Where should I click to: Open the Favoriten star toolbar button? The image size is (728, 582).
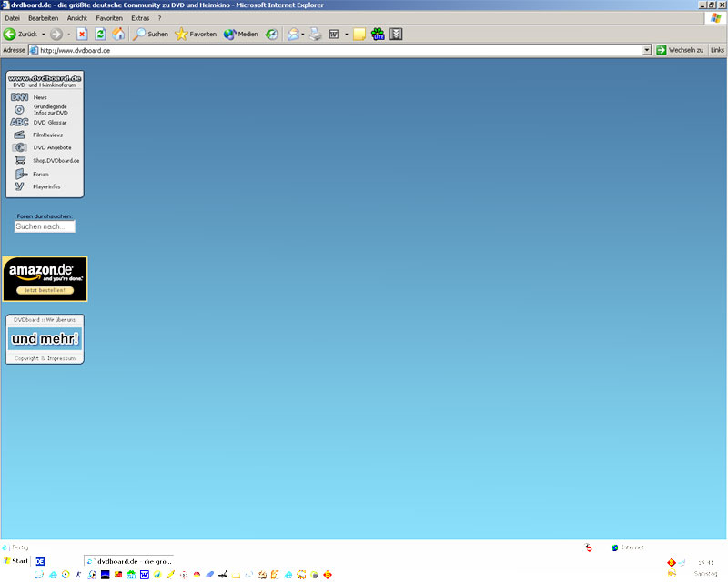(196, 34)
